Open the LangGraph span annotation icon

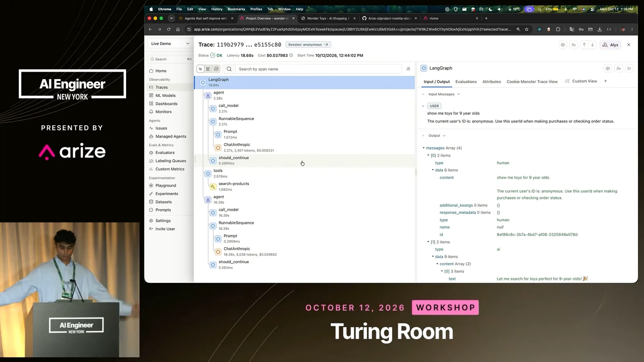tap(619, 68)
